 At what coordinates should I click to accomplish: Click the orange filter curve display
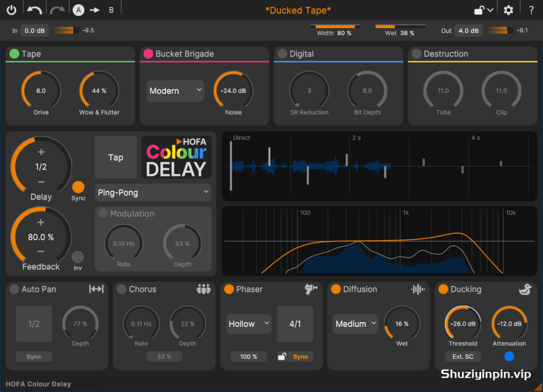pos(380,241)
